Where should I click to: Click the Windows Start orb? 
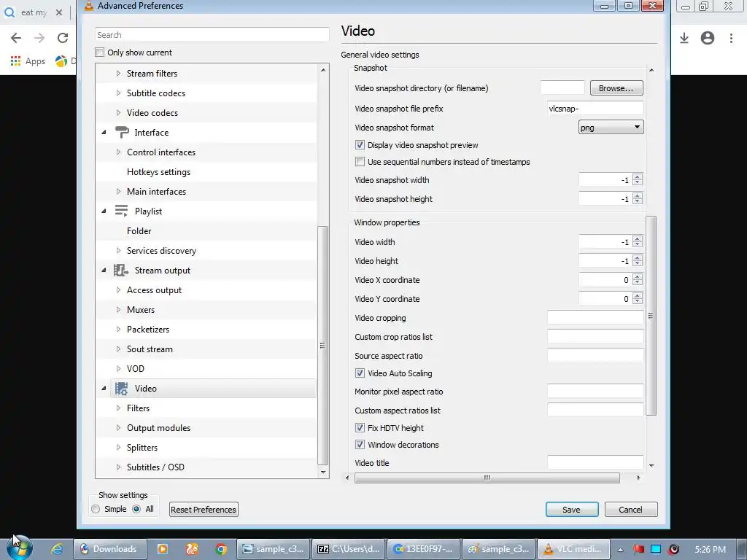pyautogui.click(x=20, y=548)
